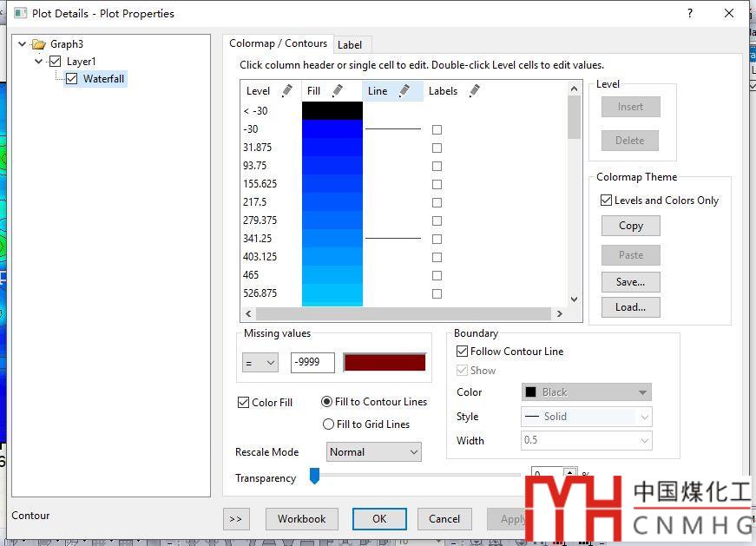Click the level value 279.375

(260, 220)
